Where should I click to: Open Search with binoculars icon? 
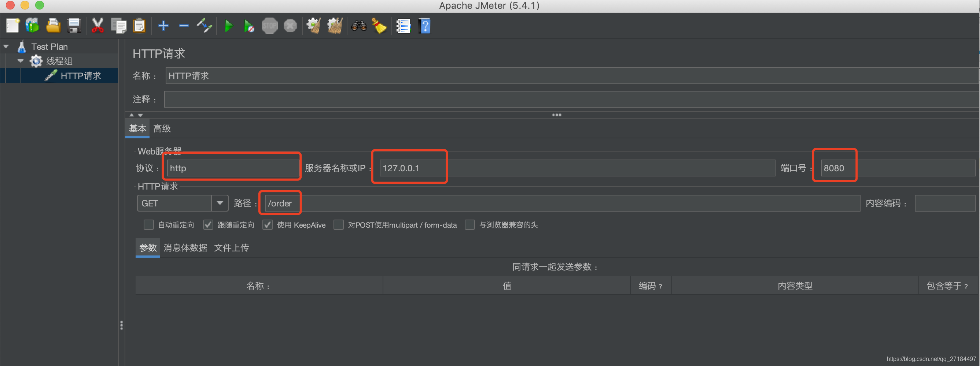point(359,26)
